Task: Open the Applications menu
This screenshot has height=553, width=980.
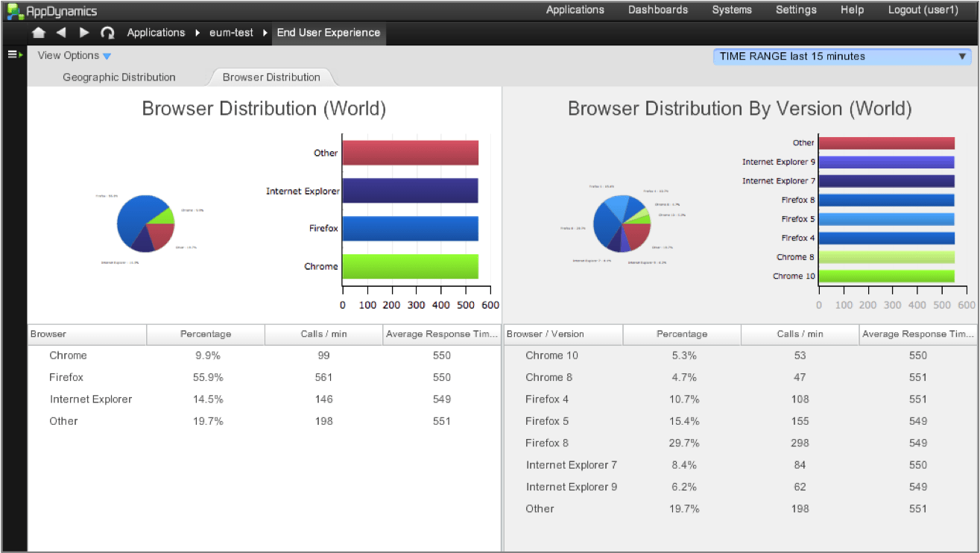Action: point(575,10)
